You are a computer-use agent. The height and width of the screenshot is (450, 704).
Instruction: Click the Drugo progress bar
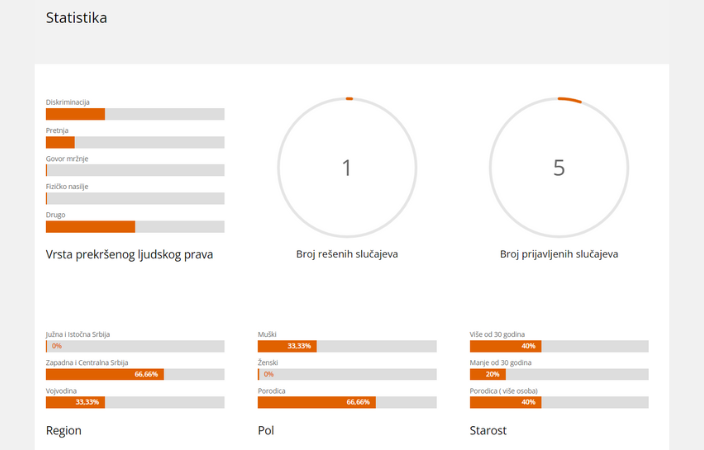click(x=135, y=227)
